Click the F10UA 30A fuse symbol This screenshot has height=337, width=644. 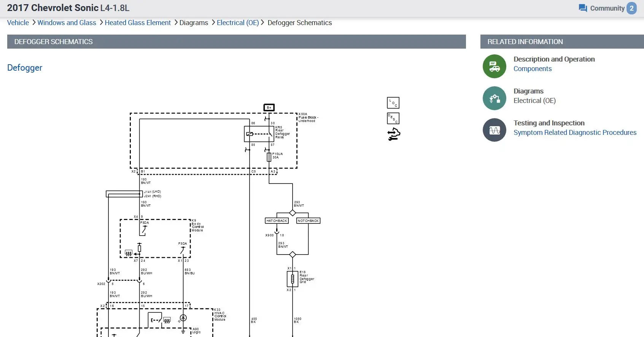[269, 157]
